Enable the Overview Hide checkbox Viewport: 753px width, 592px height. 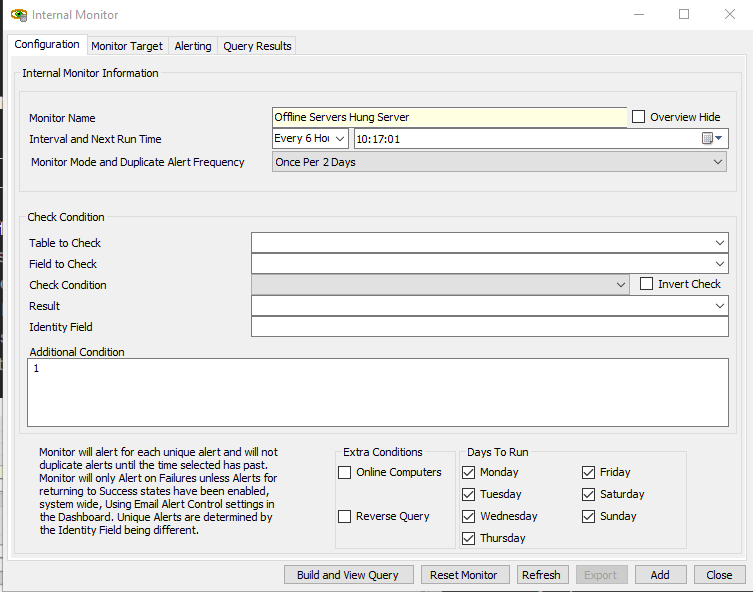tap(639, 117)
